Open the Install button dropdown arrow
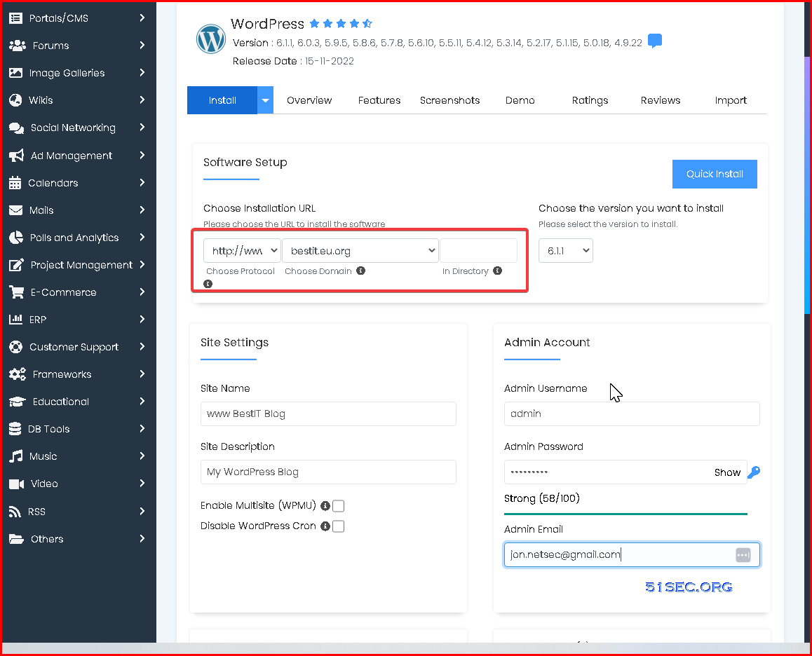Image resolution: width=812 pixels, height=656 pixels. (265, 100)
